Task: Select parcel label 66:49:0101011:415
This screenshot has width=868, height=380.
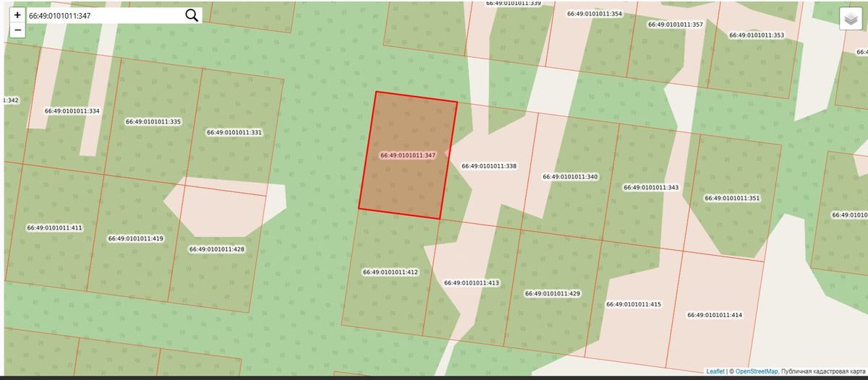Action: click(x=634, y=305)
